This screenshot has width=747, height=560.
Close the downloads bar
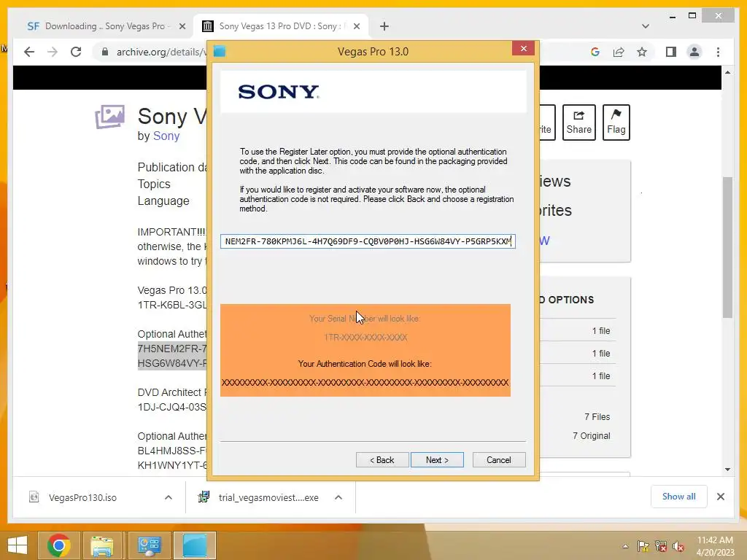point(721,497)
